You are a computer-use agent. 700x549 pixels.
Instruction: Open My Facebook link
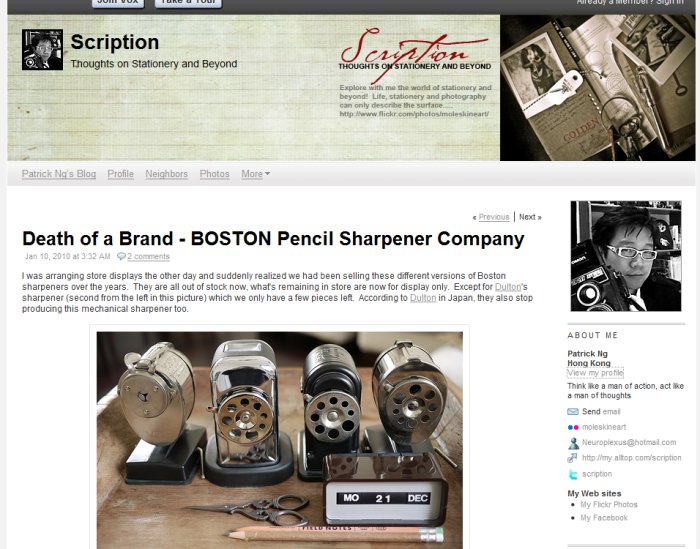pos(604,518)
